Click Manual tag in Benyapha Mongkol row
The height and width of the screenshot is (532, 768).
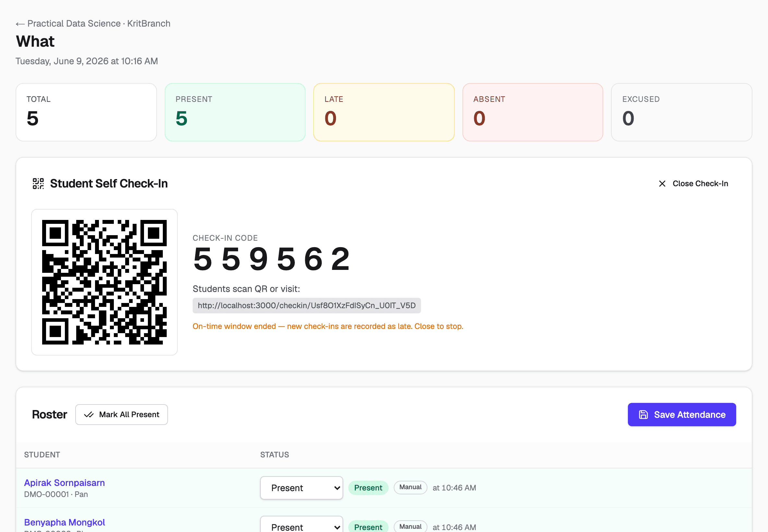pos(411,526)
